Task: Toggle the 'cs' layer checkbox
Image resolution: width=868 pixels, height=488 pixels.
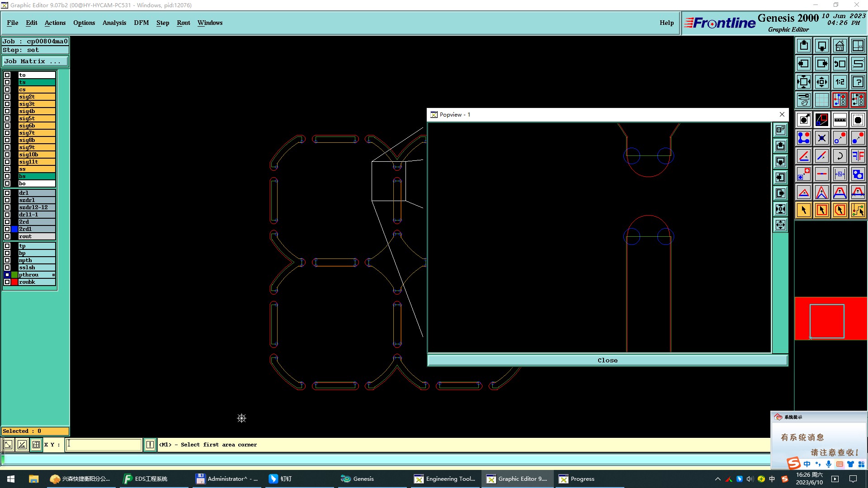Action: (x=7, y=89)
